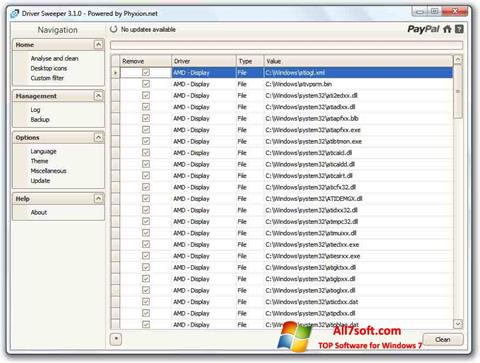
Task: Open the PayPal donation link
Action: coord(424,29)
